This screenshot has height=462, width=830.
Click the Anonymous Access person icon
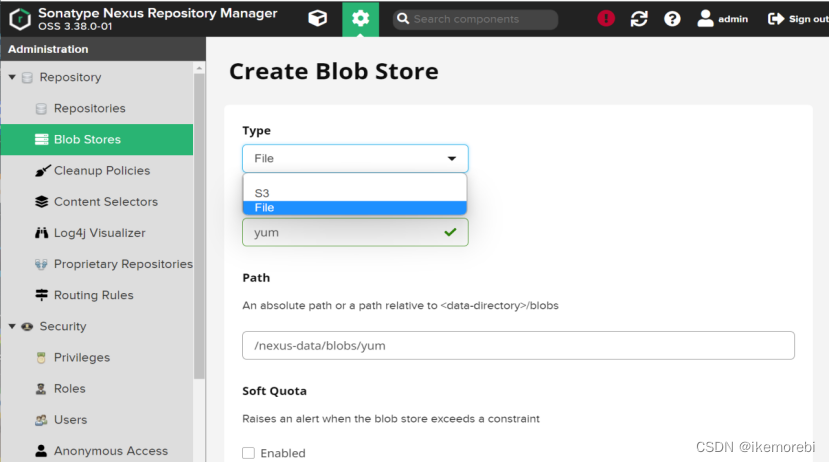point(41,451)
